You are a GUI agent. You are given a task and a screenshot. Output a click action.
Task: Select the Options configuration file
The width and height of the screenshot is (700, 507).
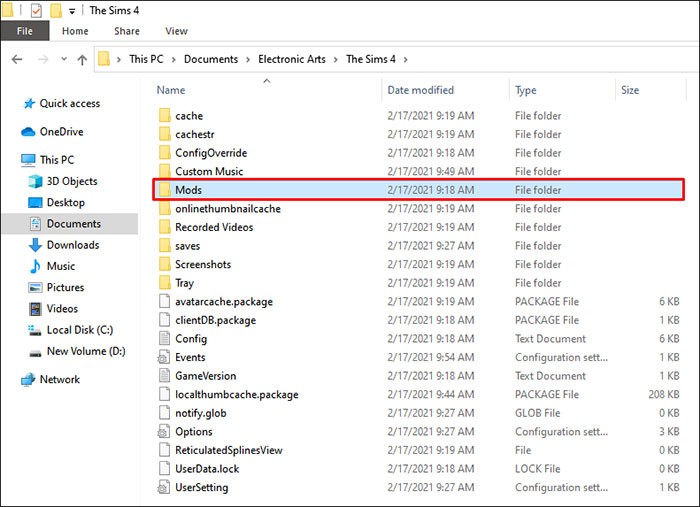(x=193, y=432)
